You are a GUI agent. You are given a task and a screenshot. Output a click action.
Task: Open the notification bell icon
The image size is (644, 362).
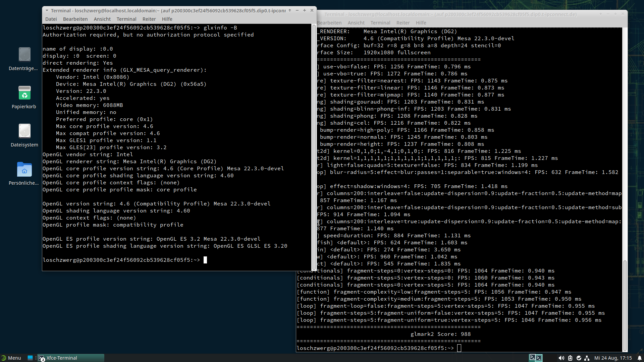(640, 358)
